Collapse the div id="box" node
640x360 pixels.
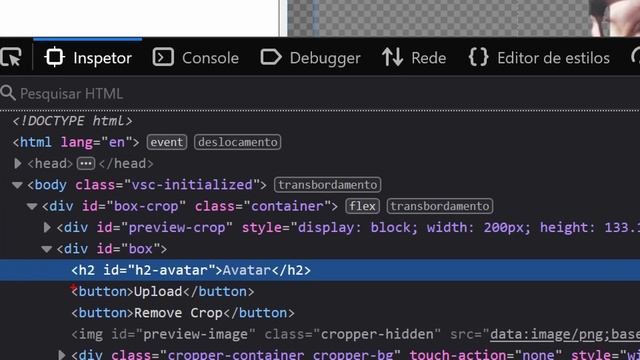[x=47, y=249]
